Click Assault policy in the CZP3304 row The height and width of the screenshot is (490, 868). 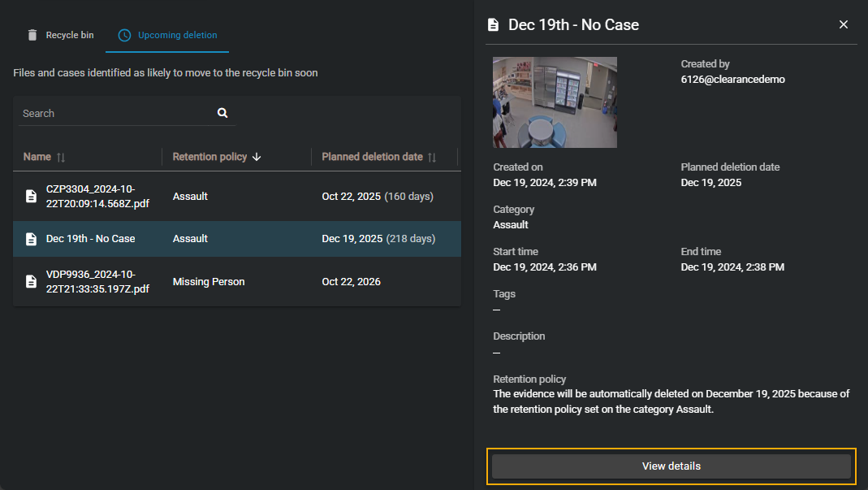pyautogui.click(x=190, y=196)
